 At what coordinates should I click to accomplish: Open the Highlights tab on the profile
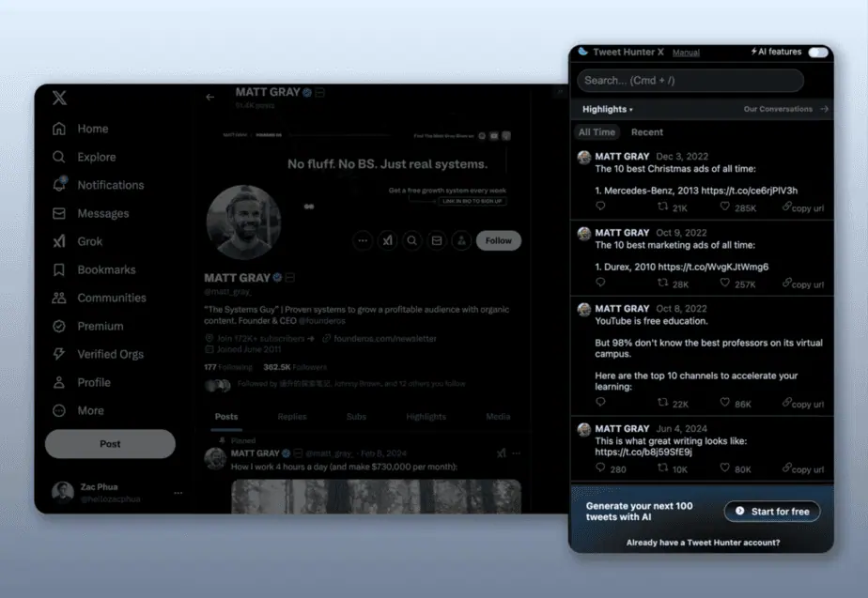point(426,417)
